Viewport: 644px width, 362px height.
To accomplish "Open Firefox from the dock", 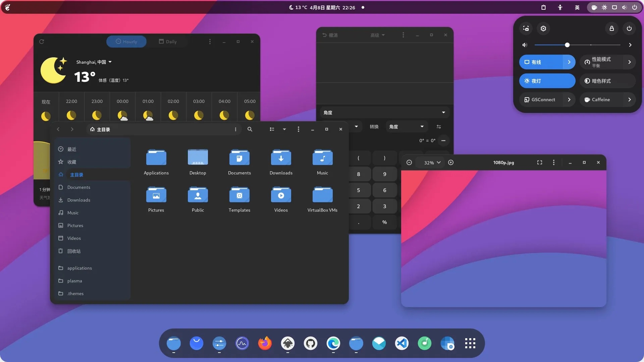I will pos(265,343).
